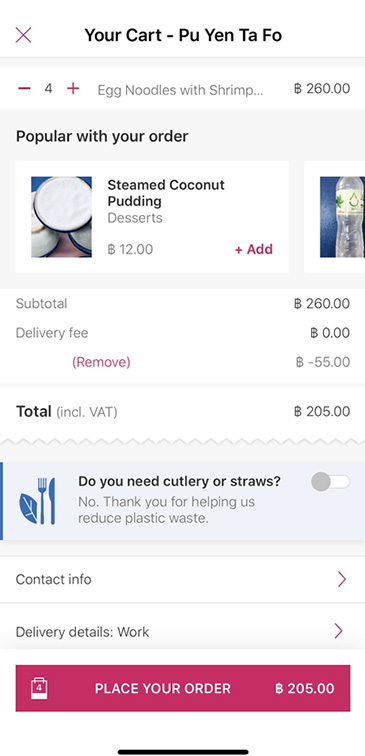This screenshot has width=365, height=756.
Task: Select the Egg Noodles with Shrimp item name
Action: tap(180, 90)
